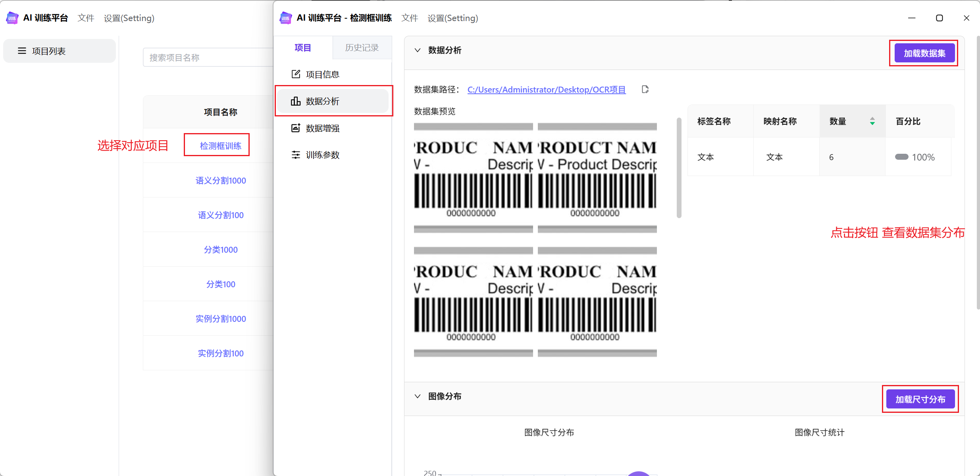The height and width of the screenshot is (476, 980).
Task: Collapse the 图像分布 section chevron
Action: (x=417, y=396)
